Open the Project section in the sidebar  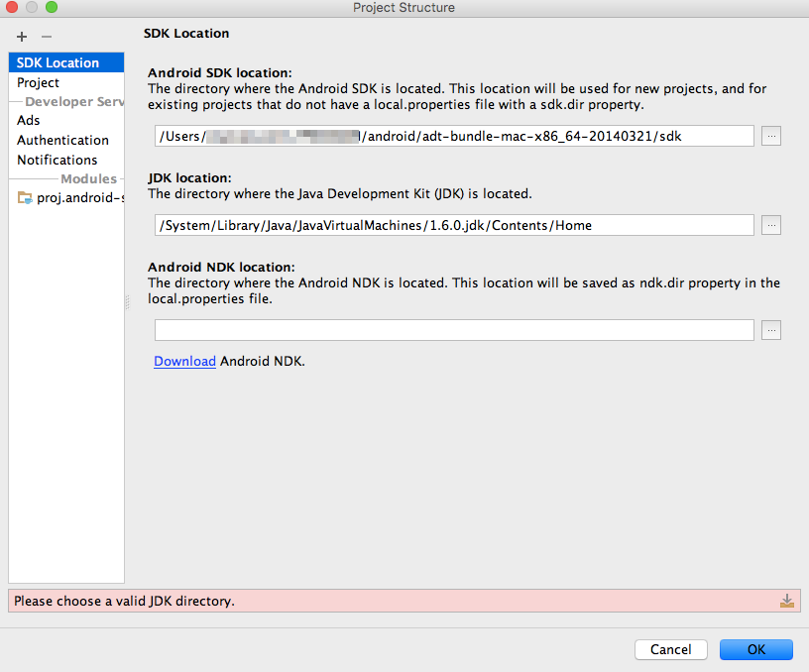click(x=38, y=82)
